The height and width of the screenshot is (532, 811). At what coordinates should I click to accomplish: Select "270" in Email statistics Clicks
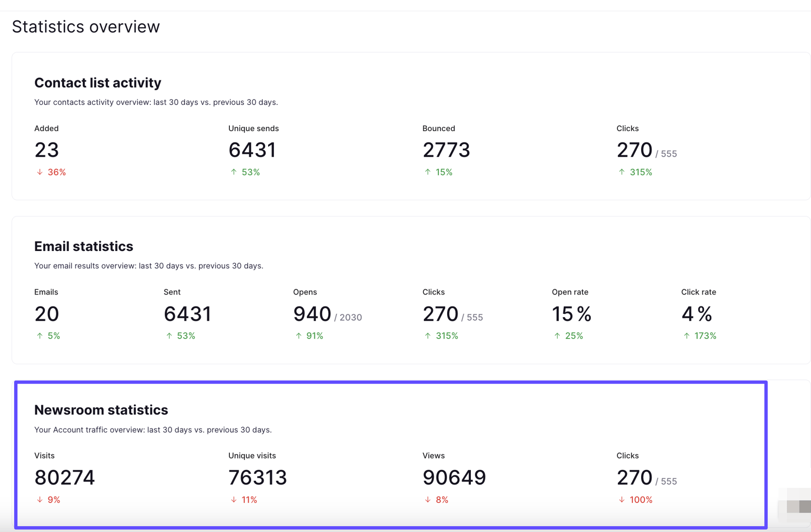click(440, 314)
